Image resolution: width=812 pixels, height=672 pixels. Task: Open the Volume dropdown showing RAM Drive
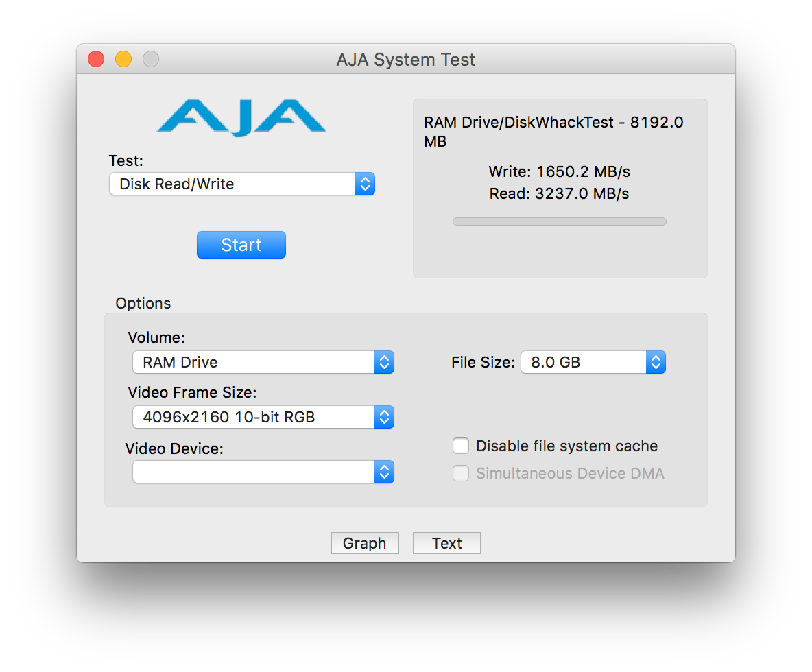coord(263,363)
